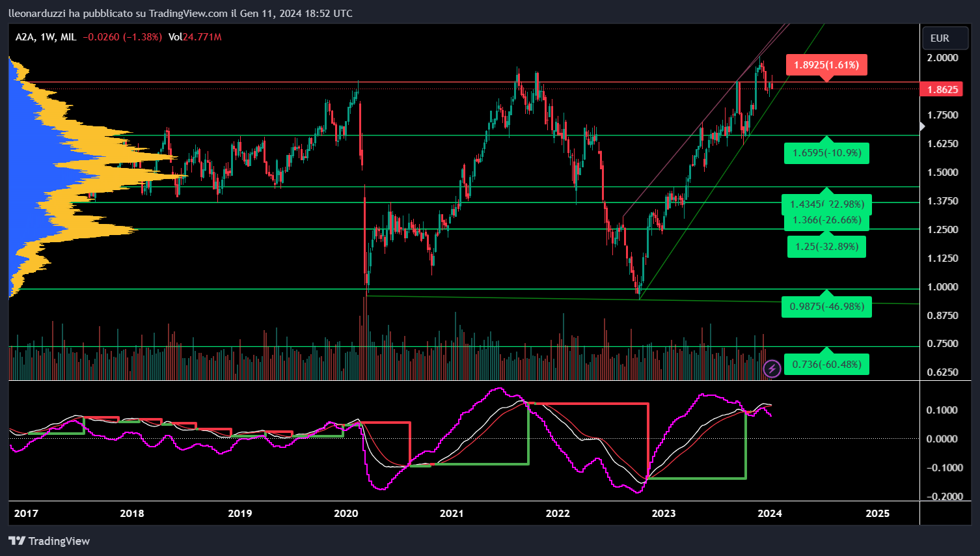Click the 0.736(-60.48%) level label
This screenshot has width=980, height=556.
coord(826,364)
